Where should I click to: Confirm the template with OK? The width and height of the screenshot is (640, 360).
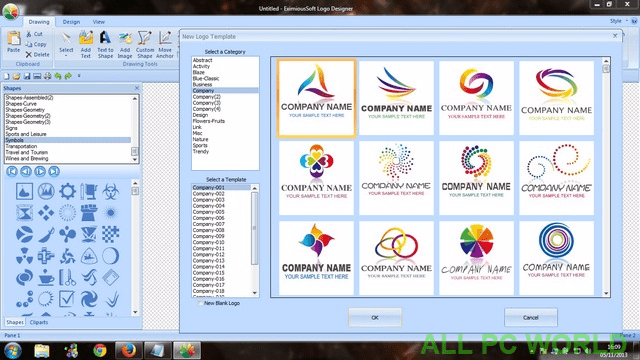(x=375, y=317)
